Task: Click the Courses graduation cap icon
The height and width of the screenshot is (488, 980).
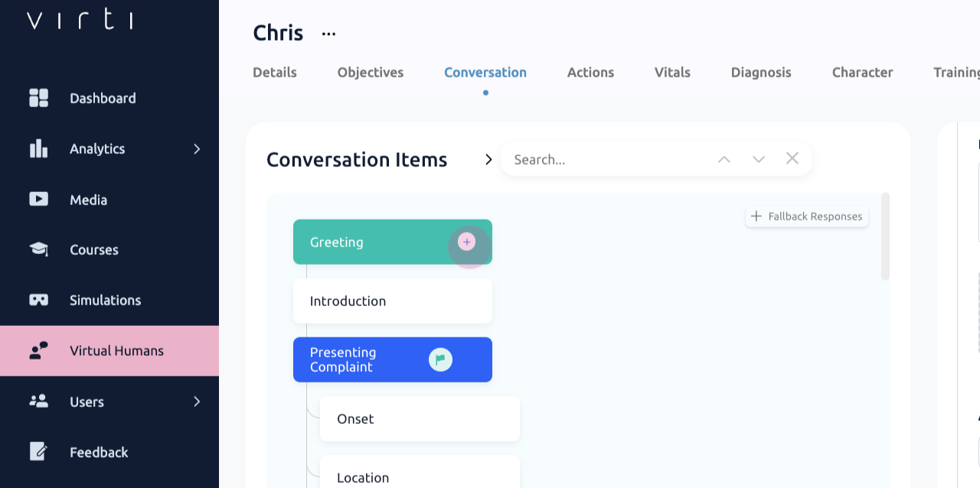Action: click(38, 249)
